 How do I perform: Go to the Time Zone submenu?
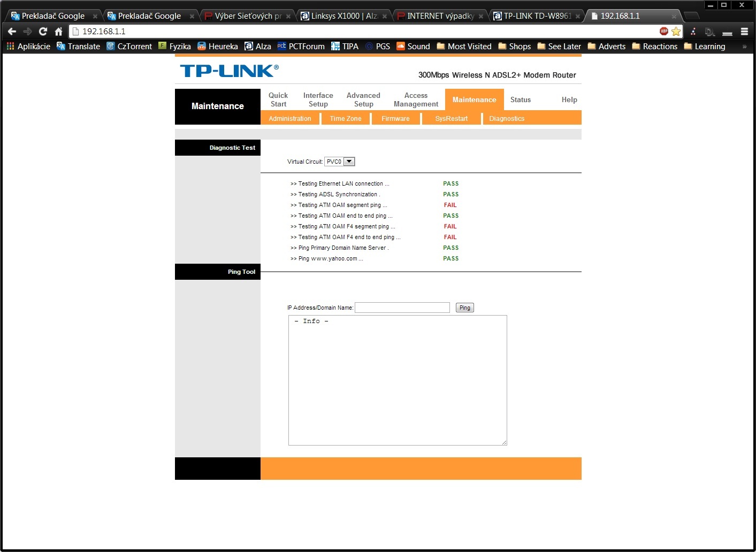(x=346, y=119)
